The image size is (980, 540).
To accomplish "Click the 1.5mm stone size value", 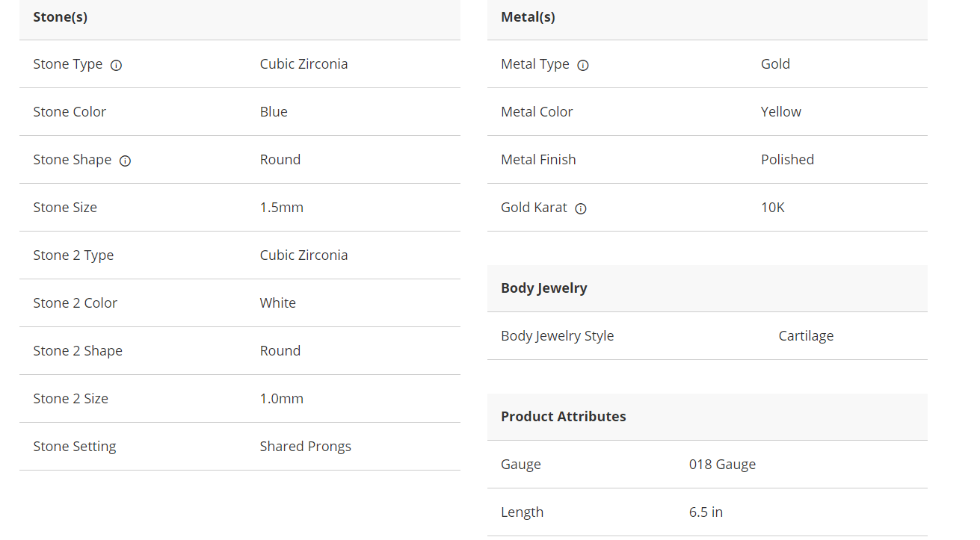I will (282, 208).
